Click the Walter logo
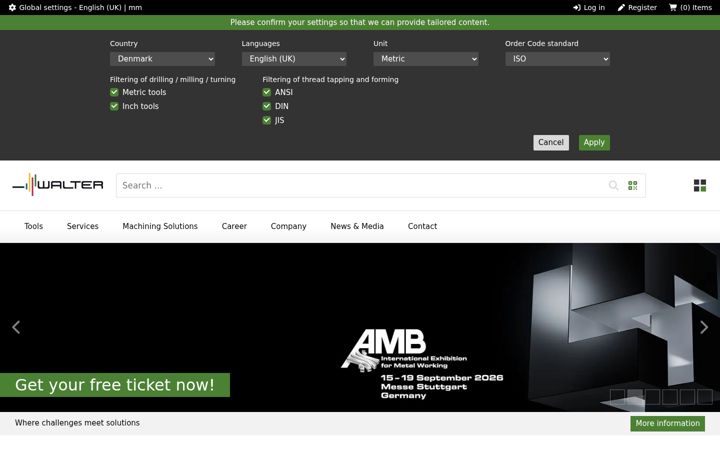 pyautogui.click(x=58, y=185)
